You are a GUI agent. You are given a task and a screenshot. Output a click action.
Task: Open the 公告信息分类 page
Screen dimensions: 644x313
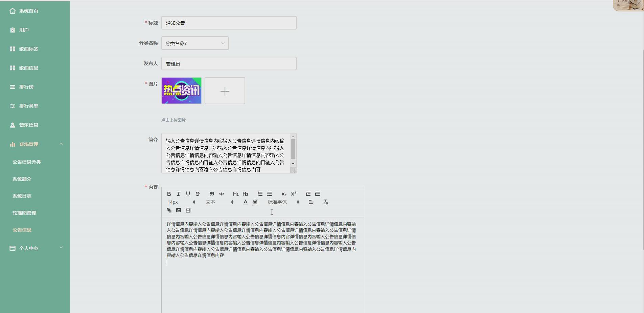pos(27,162)
